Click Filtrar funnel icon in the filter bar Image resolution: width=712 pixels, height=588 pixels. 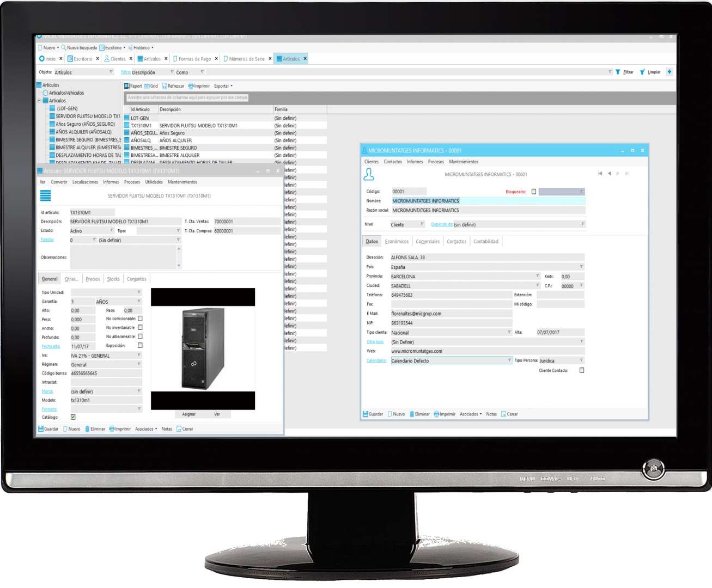(618, 72)
